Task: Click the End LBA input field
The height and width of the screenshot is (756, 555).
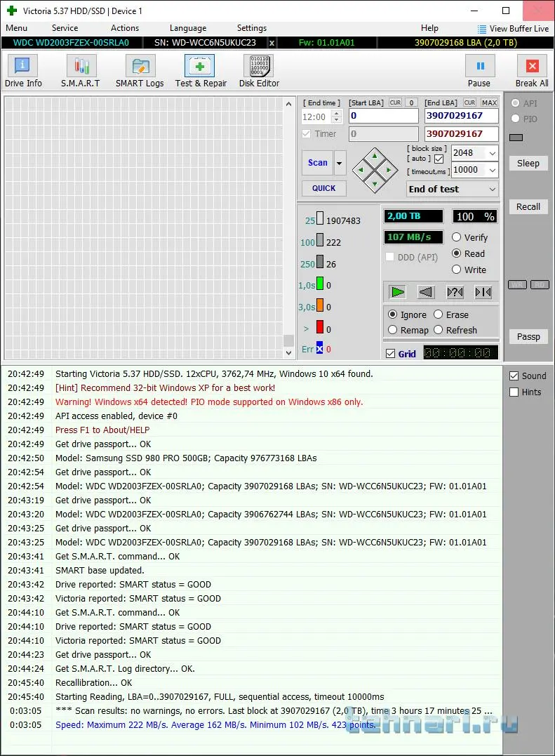Action: tap(461, 116)
